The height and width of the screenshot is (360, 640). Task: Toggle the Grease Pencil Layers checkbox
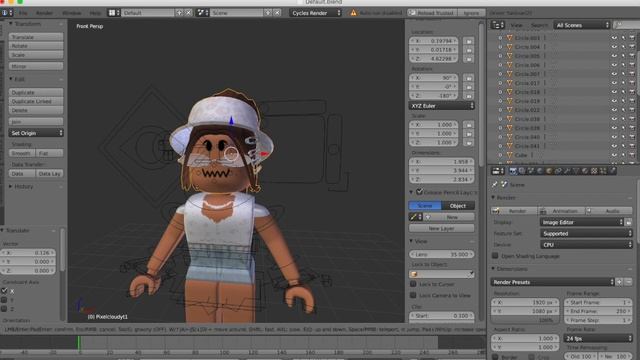[419, 191]
